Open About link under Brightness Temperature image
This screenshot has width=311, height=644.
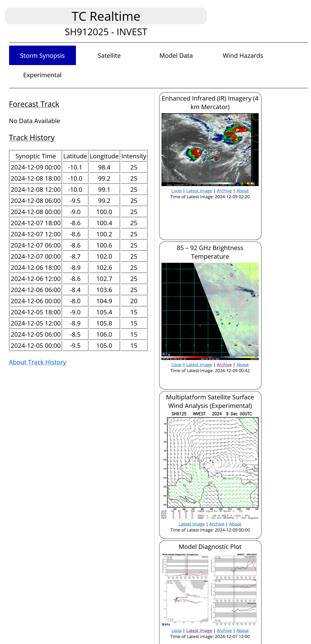(x=243, y=365)
